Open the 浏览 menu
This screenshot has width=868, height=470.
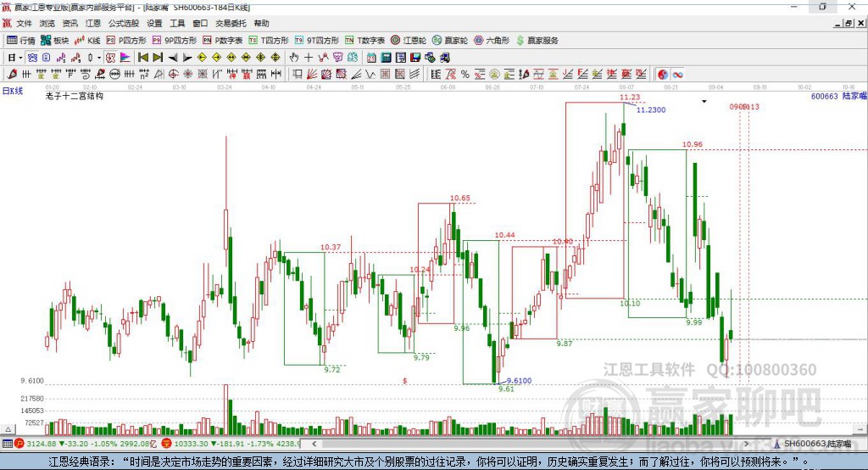tap(47, 23)
